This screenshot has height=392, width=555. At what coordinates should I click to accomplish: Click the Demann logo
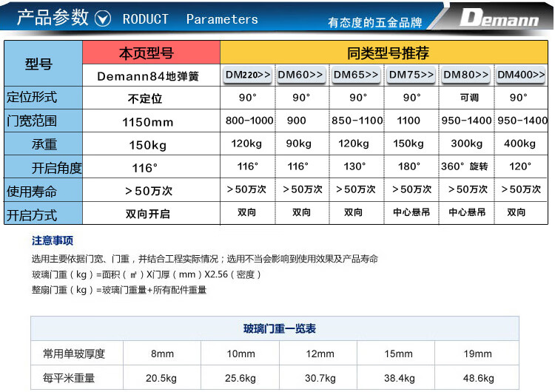499,18
